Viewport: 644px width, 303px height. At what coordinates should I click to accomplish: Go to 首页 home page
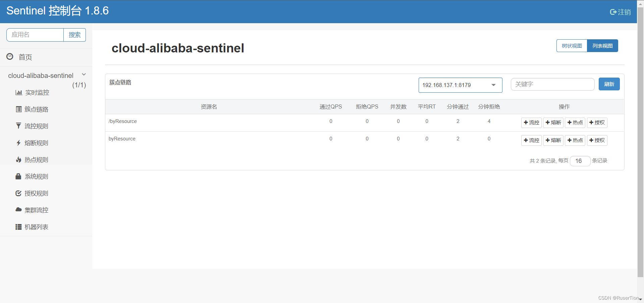click(x=25, y=57)
